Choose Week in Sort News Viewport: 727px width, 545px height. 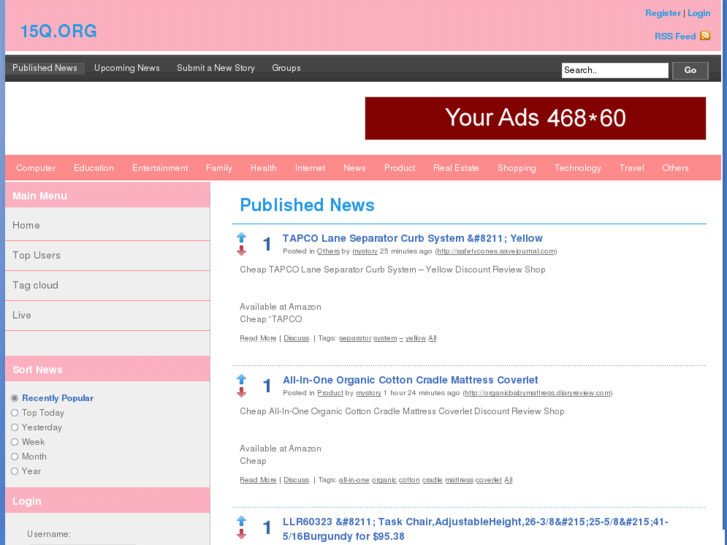[15, 442]
